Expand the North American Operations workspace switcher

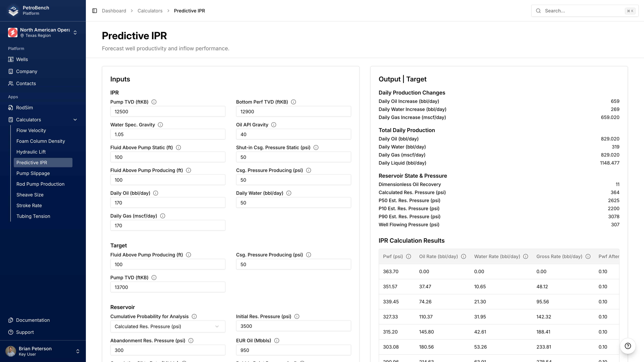point(75,33)
